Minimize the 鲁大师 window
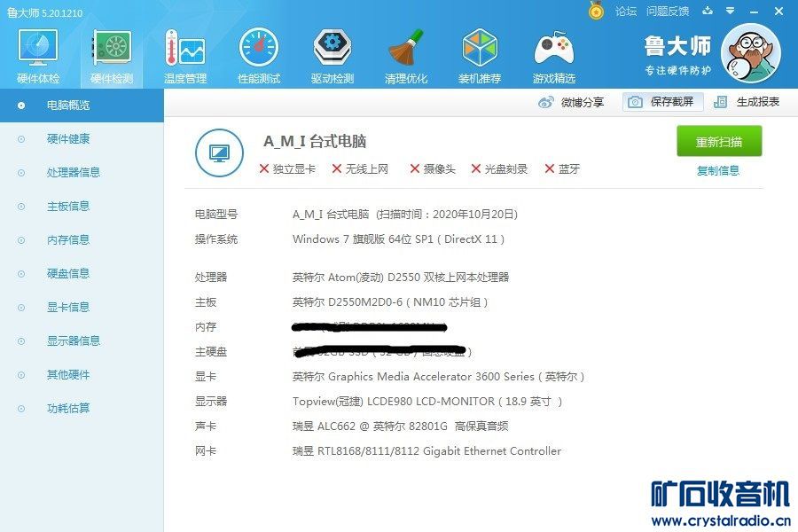This screenshot has height=532, width=798. pos(755,12)
